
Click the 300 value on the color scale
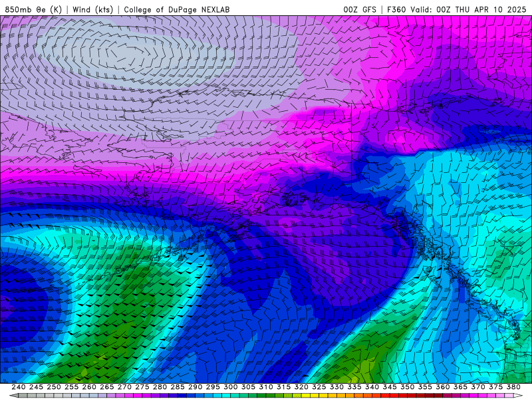coord(230,387)
